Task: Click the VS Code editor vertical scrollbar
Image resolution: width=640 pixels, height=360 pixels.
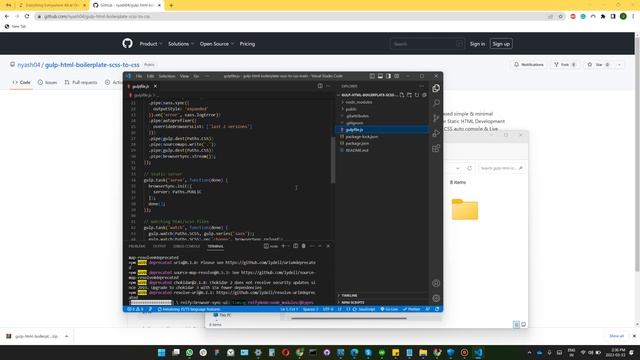Action: pos(333,160)
